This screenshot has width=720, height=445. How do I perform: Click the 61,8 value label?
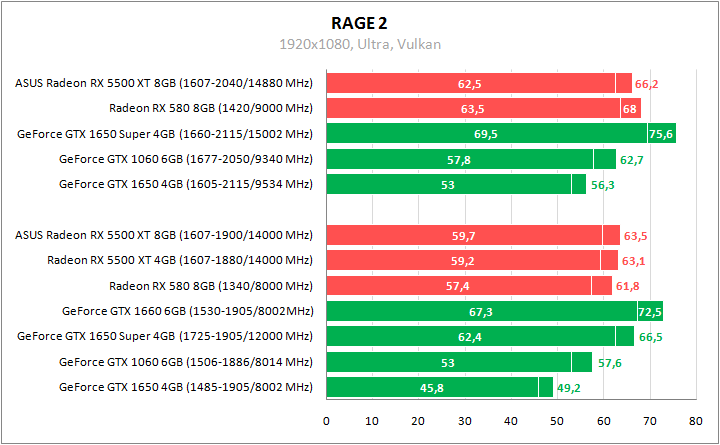(x=628, y=286)
